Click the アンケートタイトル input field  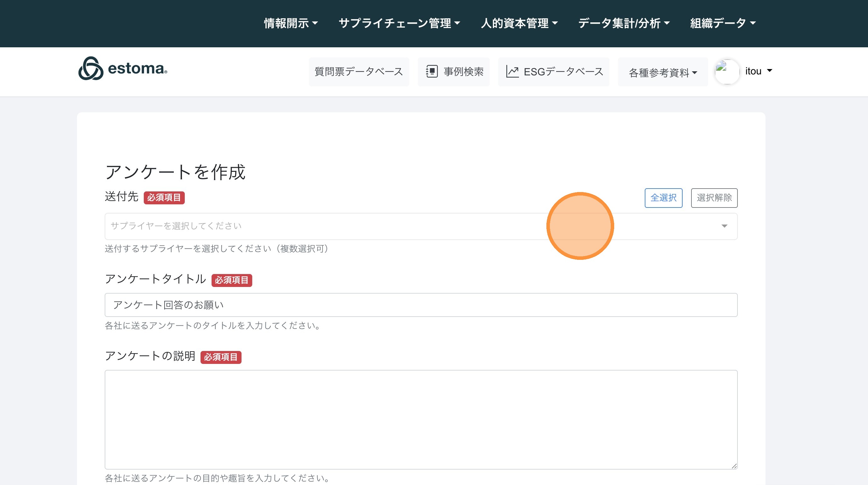[421, 305]
